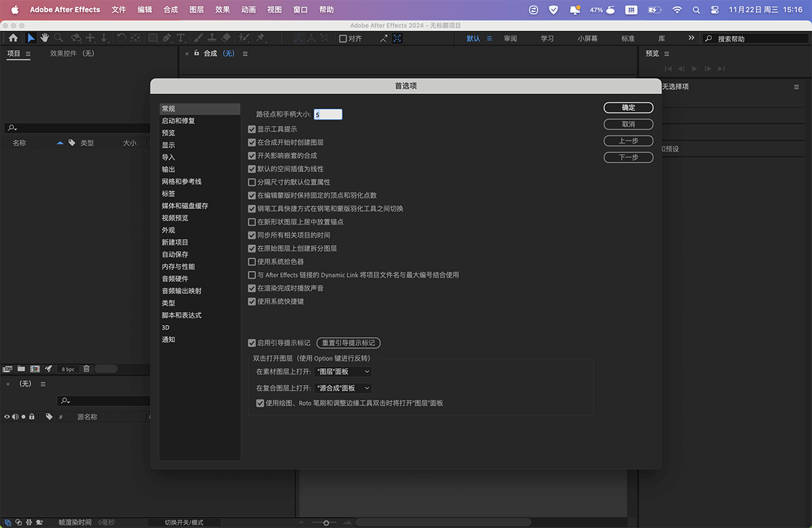Click the lock icon in timeline column header

32,417
